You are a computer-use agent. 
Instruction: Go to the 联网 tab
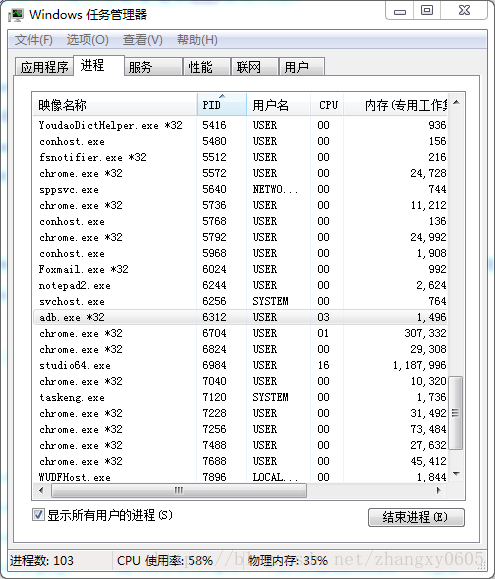point(255,67)
